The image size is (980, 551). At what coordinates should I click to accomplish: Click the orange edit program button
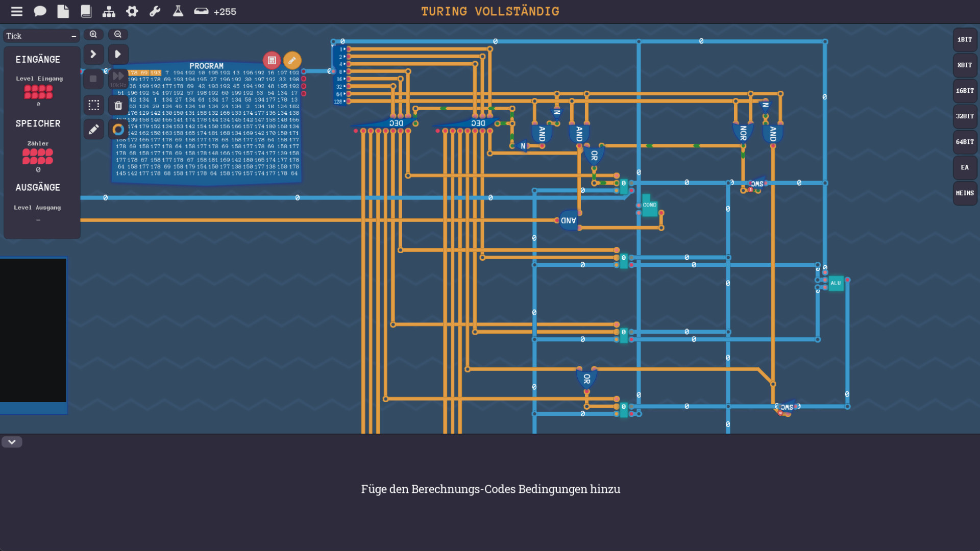[292, 60]
